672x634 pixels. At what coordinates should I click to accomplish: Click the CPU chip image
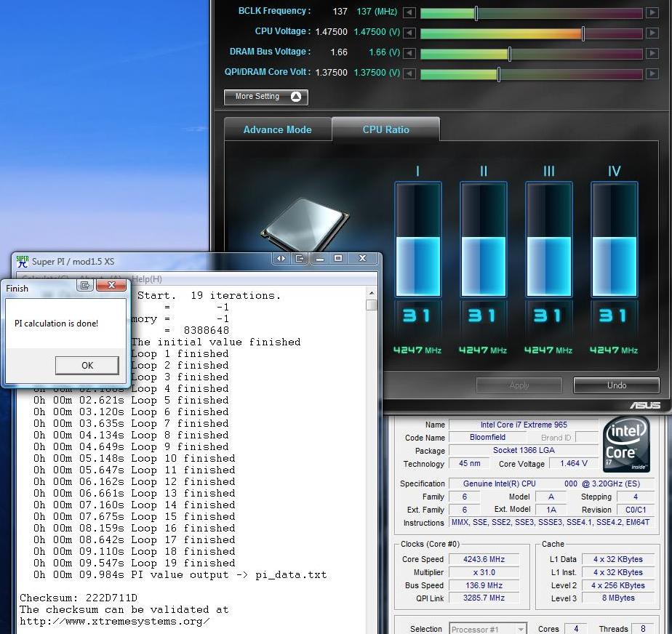coord(305,224)
